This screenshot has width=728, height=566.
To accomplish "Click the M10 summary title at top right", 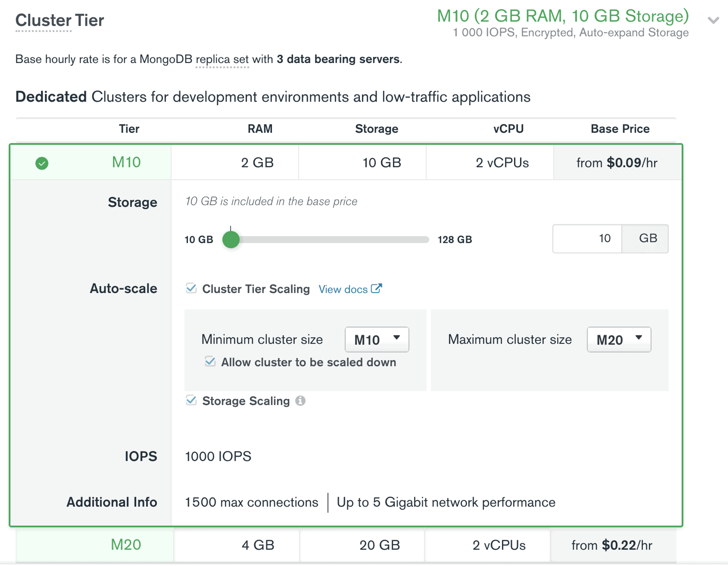I will (x=563, y=16).
